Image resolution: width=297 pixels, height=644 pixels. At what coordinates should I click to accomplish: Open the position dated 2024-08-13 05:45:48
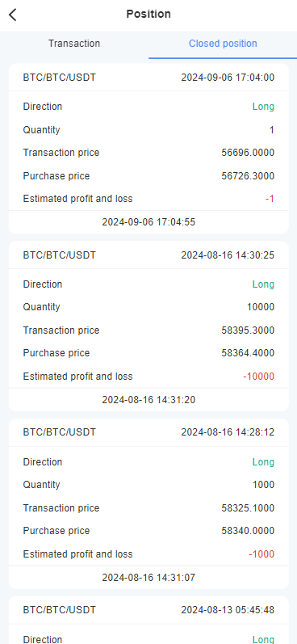[x=148, y=621]
